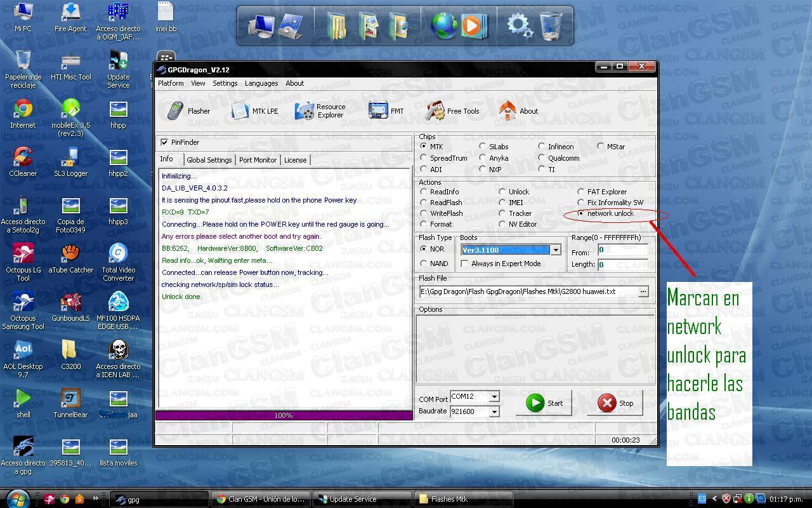Open Windows Start orb
This screenshot has width=812, height=508.
pyautogui.click(x=17, y=498)
